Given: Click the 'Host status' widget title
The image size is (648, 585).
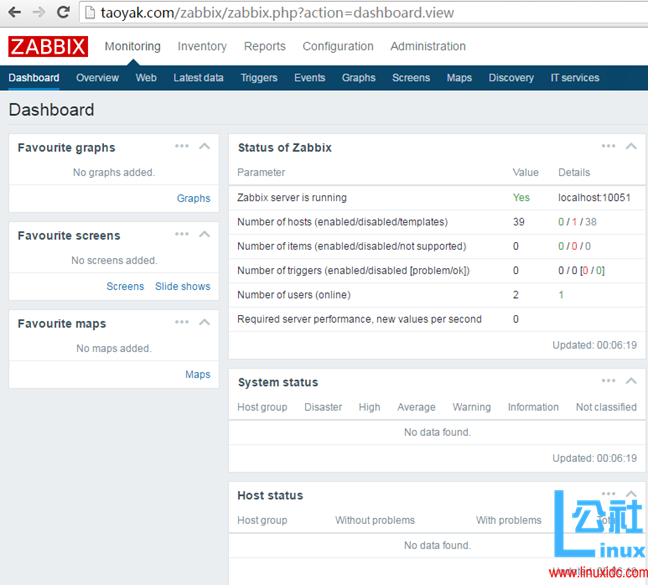Looking at the screenshot, I should [x=270, y=495].
